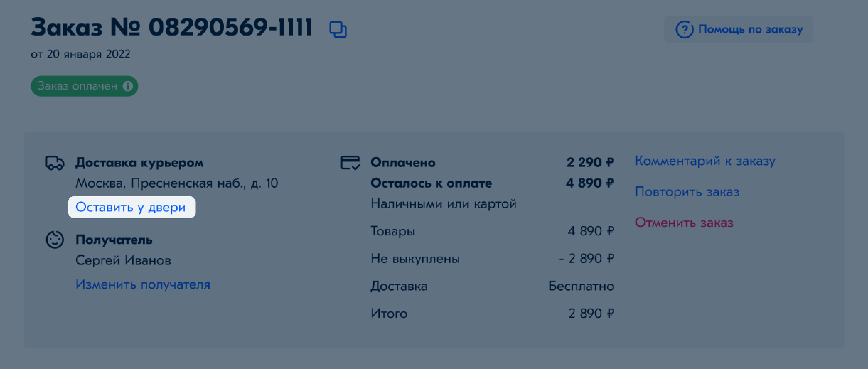The height and width of the screenshot is (369, 868).
Task: Click the recipient name Сергей Иванов
Action: [x=123, y=260]
